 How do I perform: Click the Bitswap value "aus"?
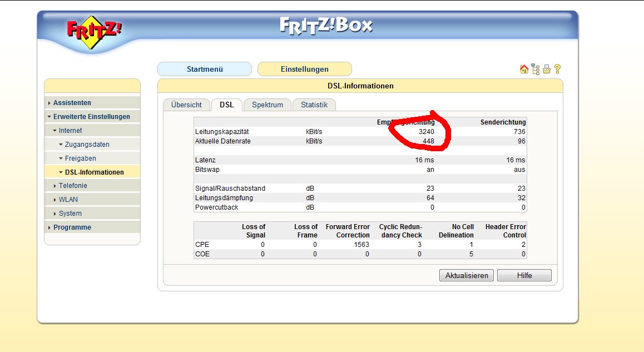pyautogui.click(x=519, y=169)
